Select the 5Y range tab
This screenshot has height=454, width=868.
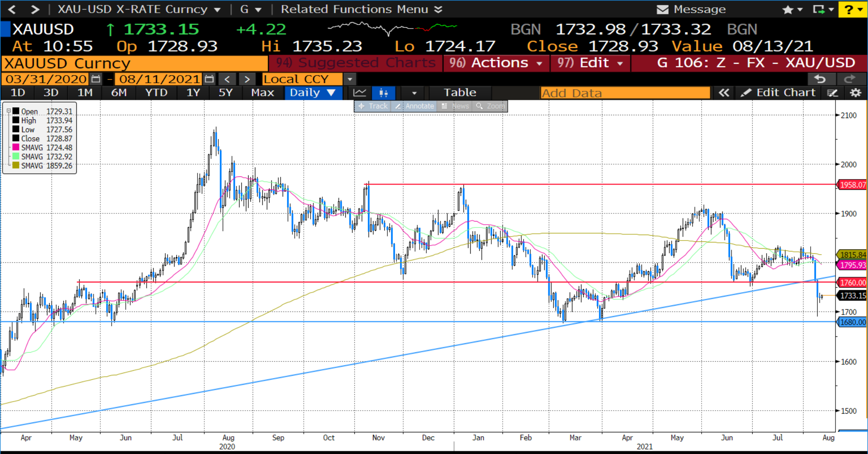[x=226, y=93]
